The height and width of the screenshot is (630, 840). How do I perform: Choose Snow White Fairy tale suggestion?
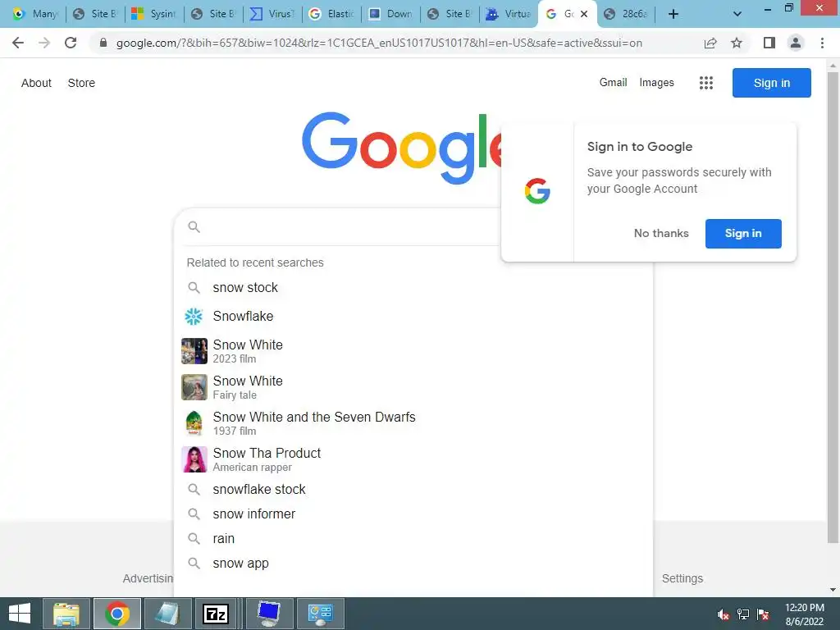[x=413, y=387]
